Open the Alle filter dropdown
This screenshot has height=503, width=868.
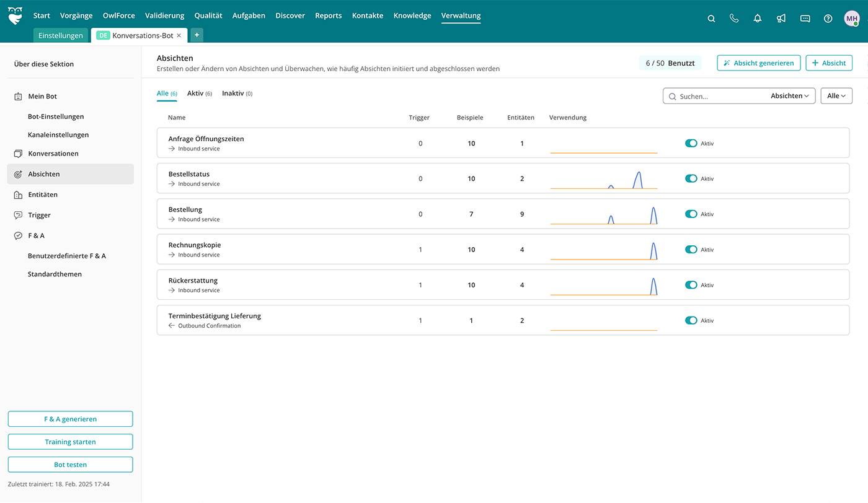[x=836, y=96]
